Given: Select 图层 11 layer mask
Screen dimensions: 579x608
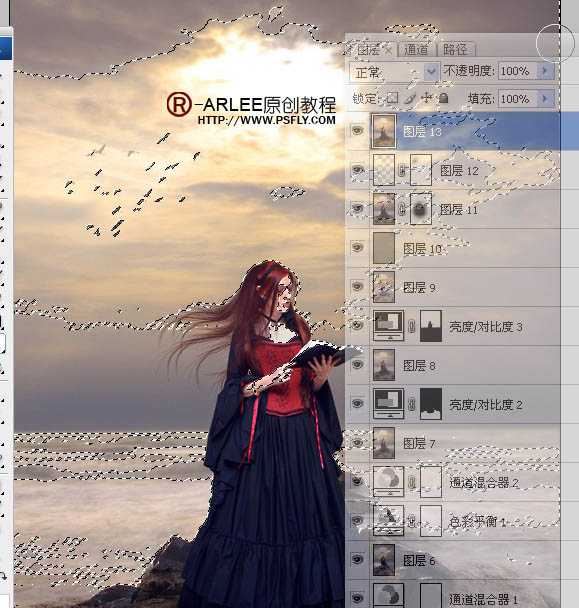Looking at the screenshot, I should [421, 209].
